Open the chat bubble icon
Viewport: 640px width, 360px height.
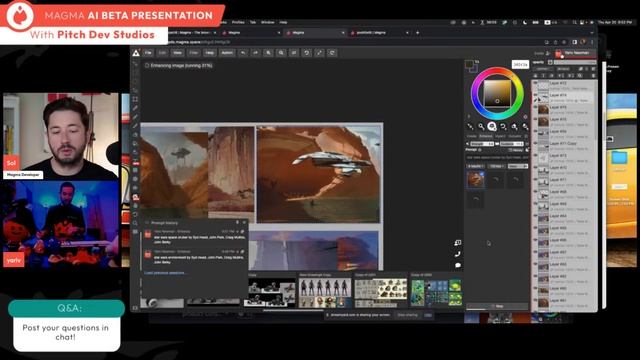[458, 265]
